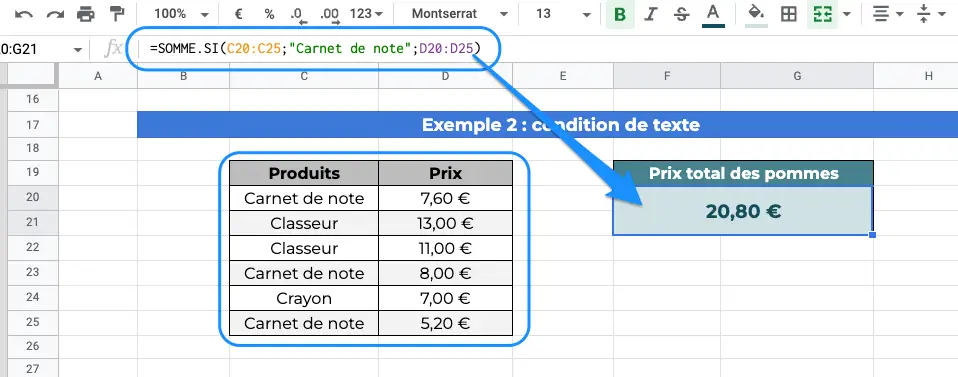Decrease decimal places

pos(299,15)
